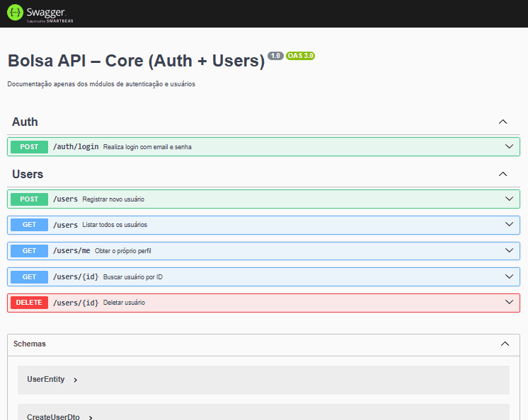
Task: Expand GET /users/{id} chevron arrow
Action: pyautogui.click(x=509, y=276)
